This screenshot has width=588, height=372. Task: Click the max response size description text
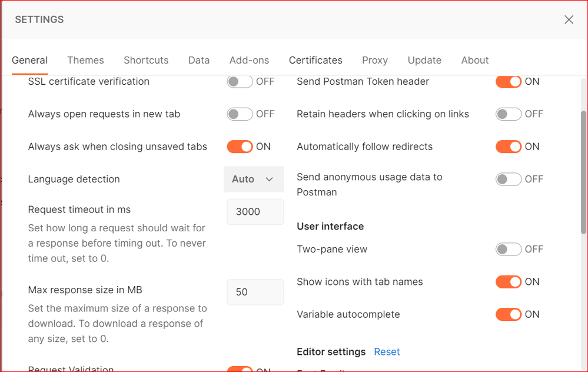(117, 324)
